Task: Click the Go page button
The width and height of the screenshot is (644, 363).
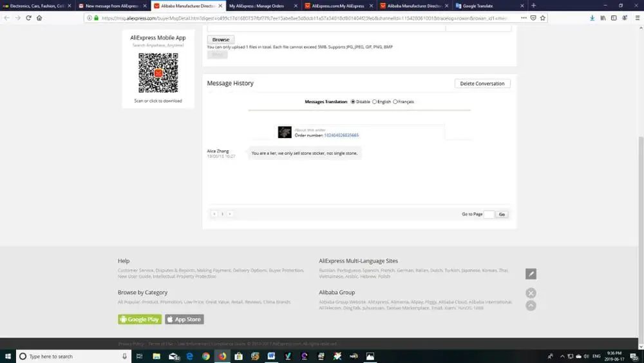Action: pyautogui.click(x=502, y=214)
